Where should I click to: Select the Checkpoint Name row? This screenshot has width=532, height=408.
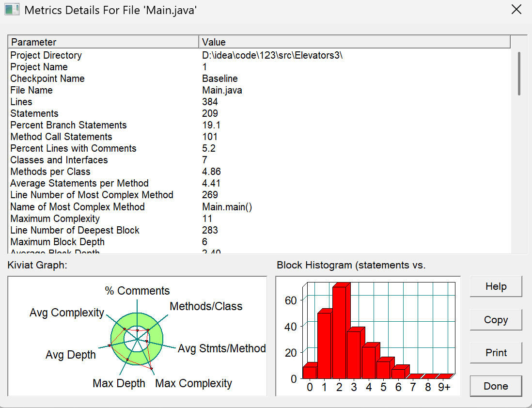[x=259, y=78]
